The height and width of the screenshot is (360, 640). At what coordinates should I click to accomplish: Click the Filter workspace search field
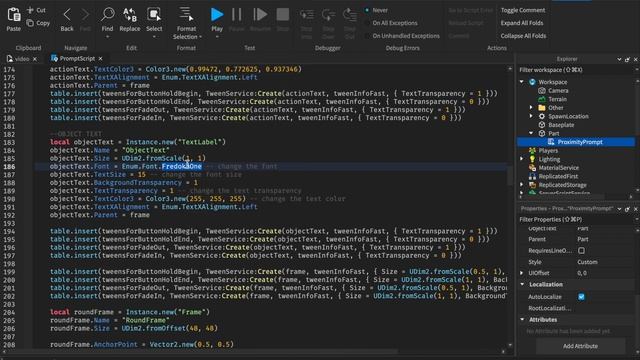576,70
